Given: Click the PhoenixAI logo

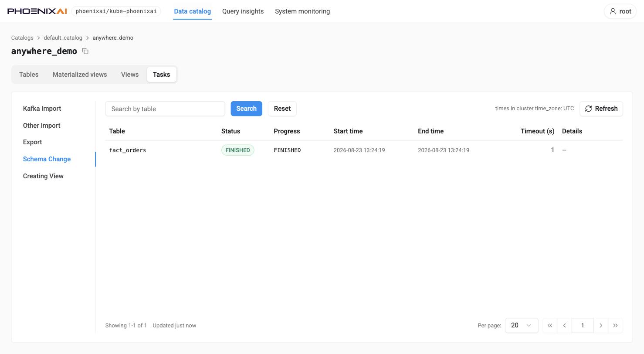Looking at the screenshot, I should (37, 11).
